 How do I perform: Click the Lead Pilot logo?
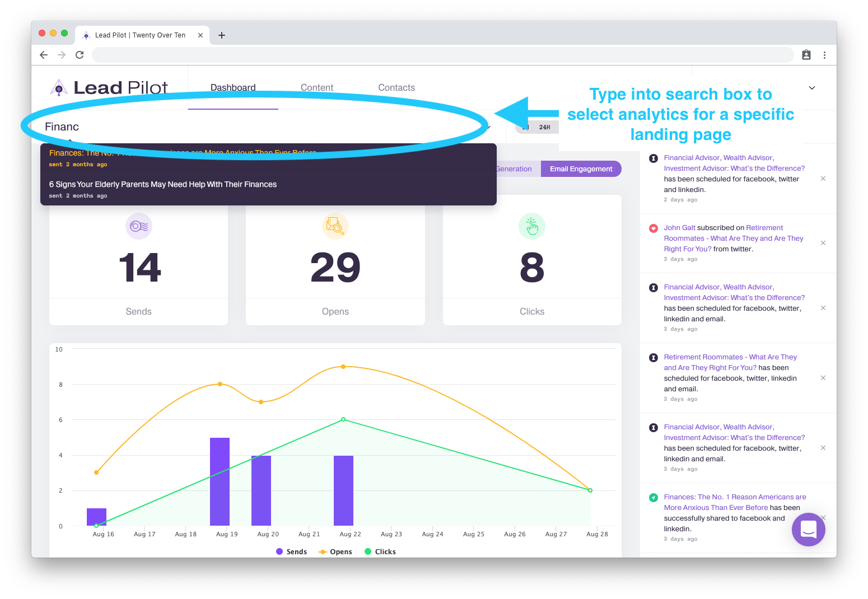coord(109,87)
